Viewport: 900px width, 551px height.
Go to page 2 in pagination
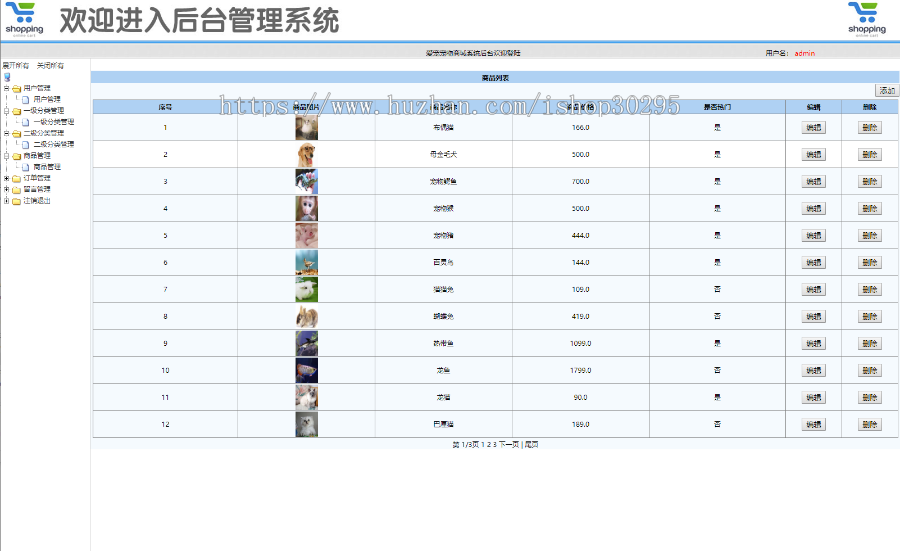tap(488, 445)
